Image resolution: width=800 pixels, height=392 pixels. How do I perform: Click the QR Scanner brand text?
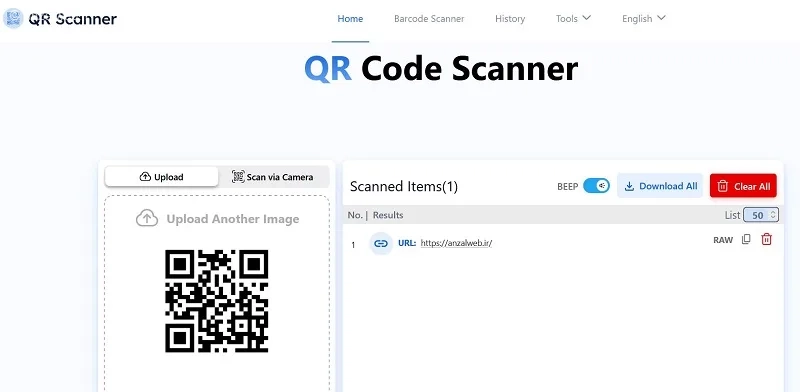(72, 19)
